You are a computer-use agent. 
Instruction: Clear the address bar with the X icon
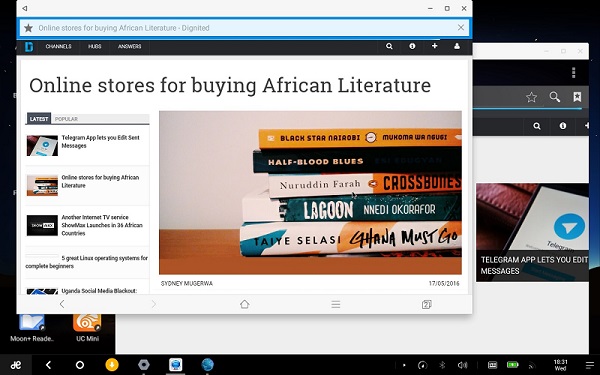(461, 28)
